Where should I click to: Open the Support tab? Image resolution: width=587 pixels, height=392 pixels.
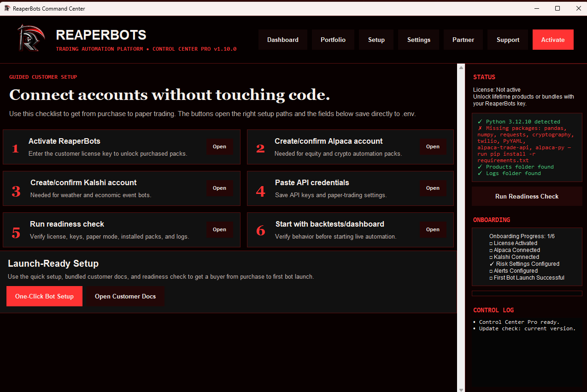[x=508, y=40]
